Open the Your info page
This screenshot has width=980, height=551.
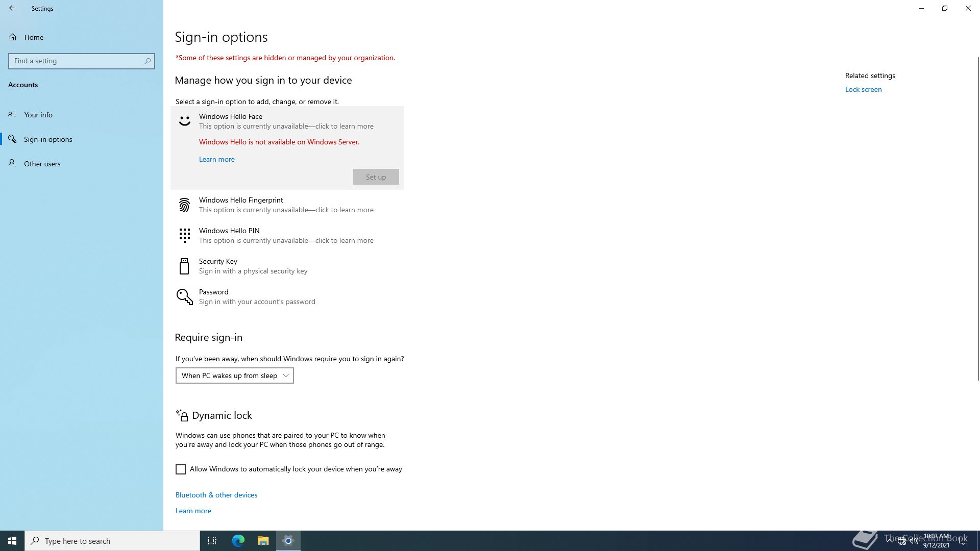[82, 115]
